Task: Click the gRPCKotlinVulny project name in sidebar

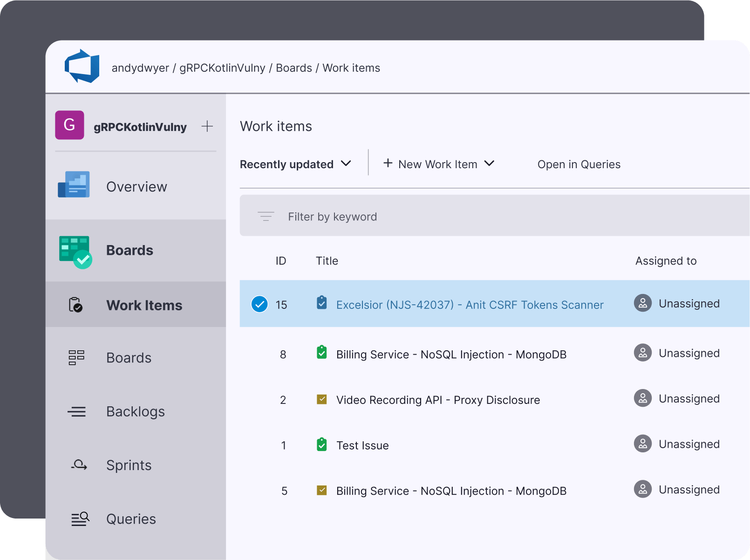Action: pos(140,127)
